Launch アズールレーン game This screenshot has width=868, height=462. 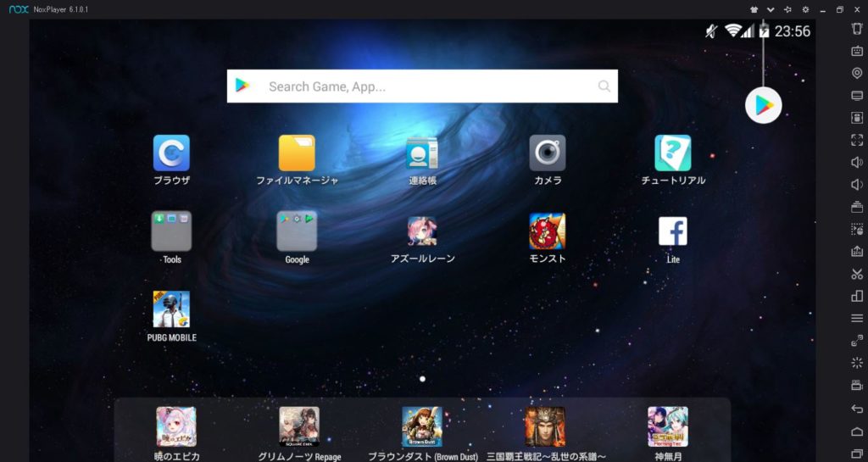coord(422,231)
